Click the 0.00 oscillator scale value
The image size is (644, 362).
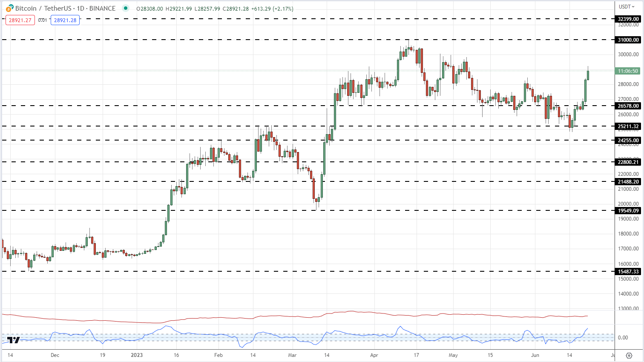pyautogui.click(x=623, y=338)
